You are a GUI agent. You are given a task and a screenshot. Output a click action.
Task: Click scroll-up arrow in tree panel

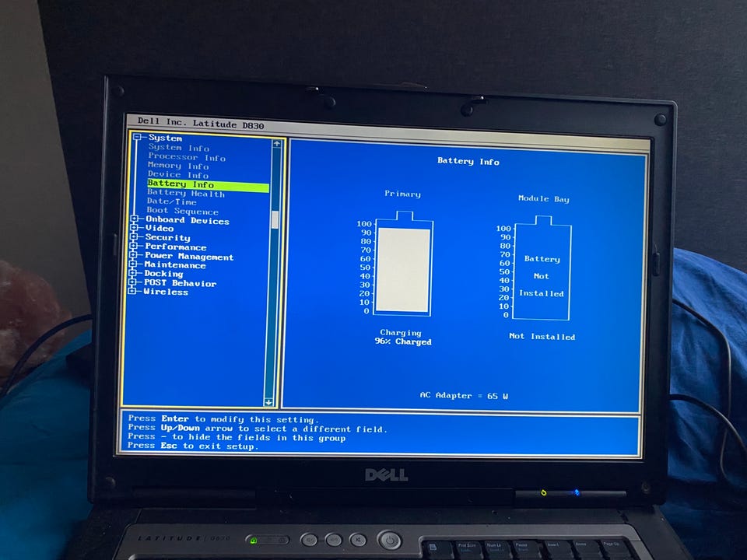coord(277,143)
